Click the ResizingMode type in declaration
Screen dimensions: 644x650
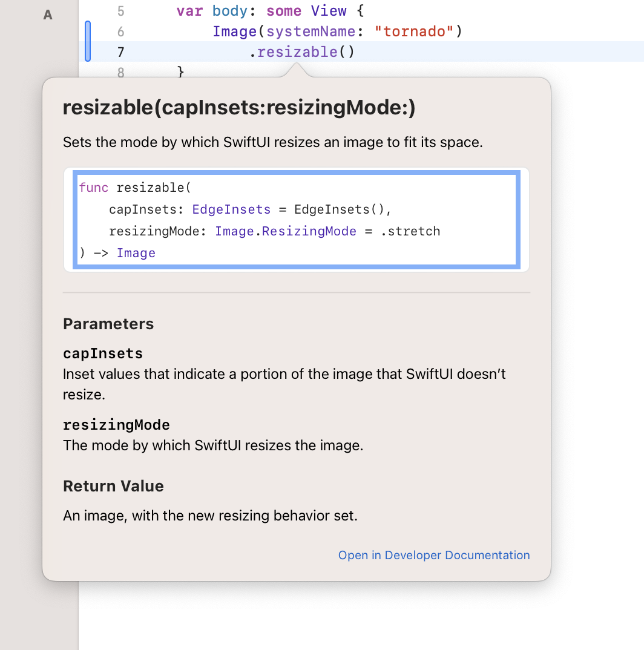click(x=309, y=231)
